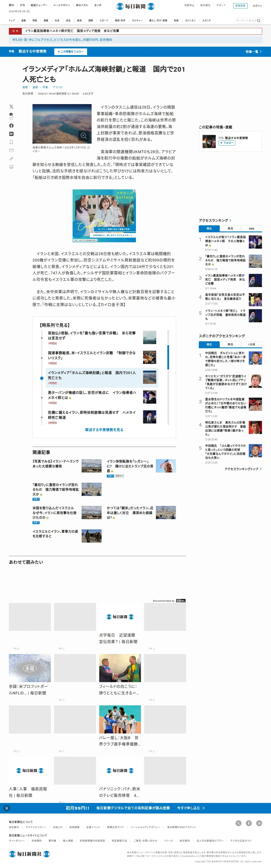Select 1カ月 tab in Sponichi ranking
The image size is (271, 868).
tap(251, 344)
